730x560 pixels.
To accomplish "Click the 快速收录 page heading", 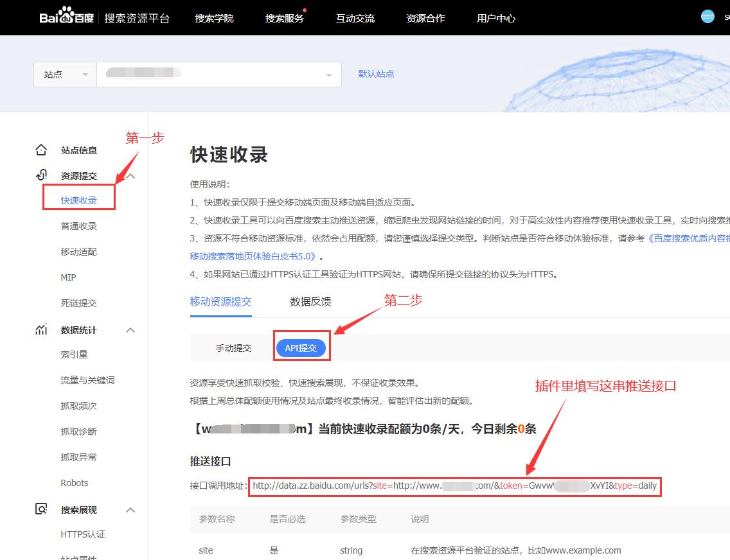I will click(x=229, y=154).
